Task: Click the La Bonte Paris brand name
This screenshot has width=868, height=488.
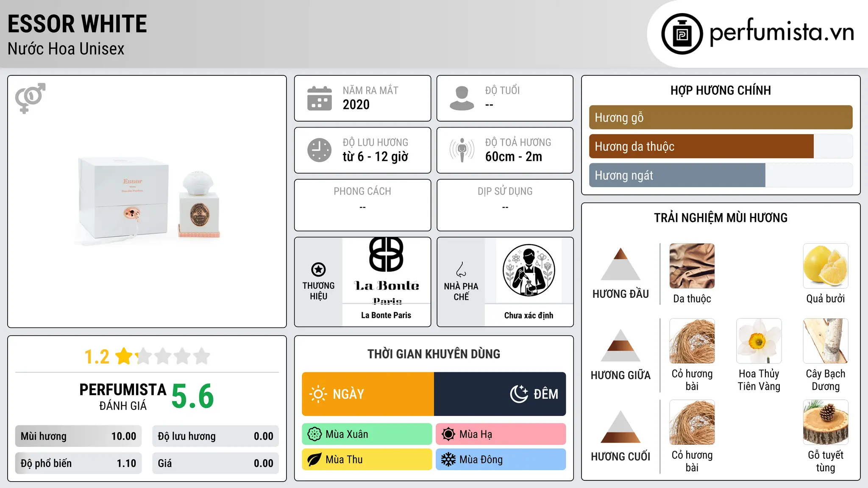Action: tap(386, 315)
